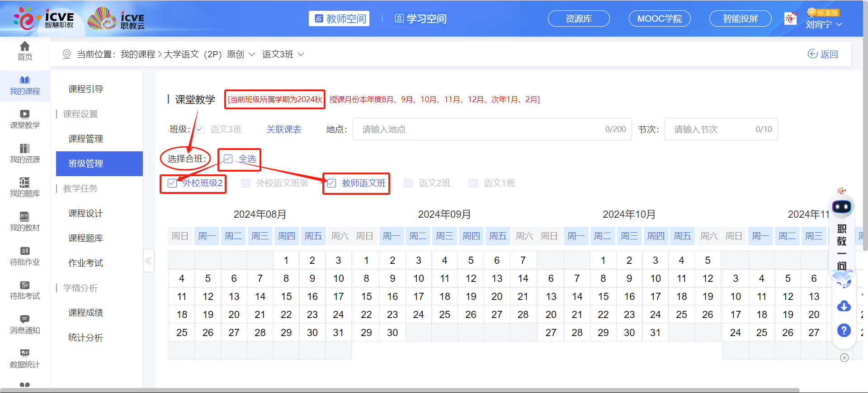Check the 语文1班 checkbox
Image resolution: width=868 pixels, height=393 pixels.
(473, 183)
